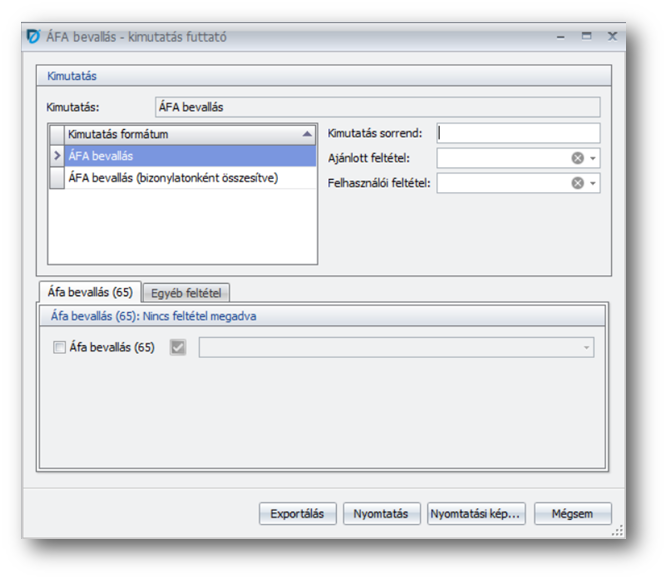
Task: Click the Nyomtatás button
Action: (x=381, y=514)
